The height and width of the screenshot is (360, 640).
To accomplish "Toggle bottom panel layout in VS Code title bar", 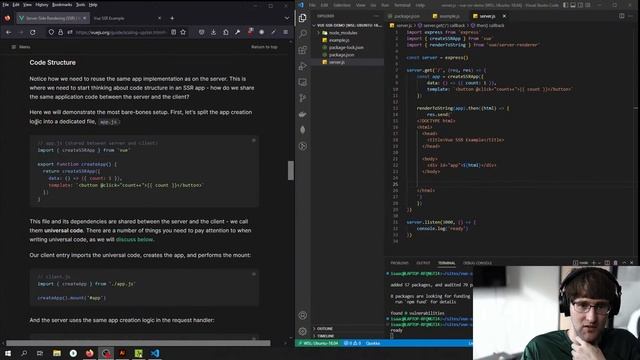I will tap(573, 5).
